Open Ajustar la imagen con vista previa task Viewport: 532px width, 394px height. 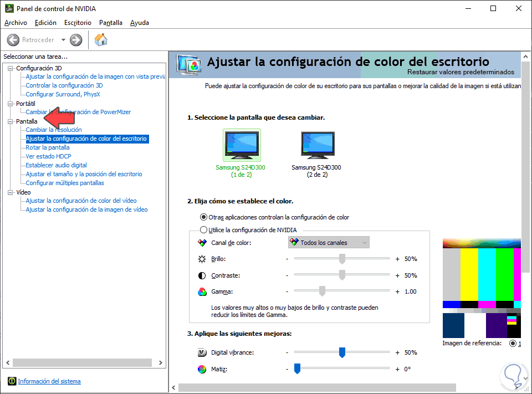tap(95, 76)
